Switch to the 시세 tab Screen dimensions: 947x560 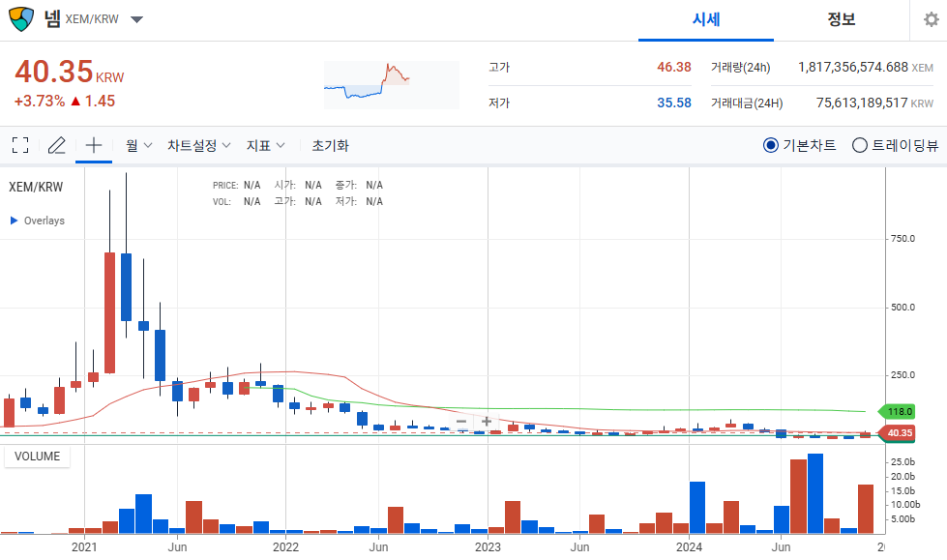pyautogui.click(x=706, y=20)
